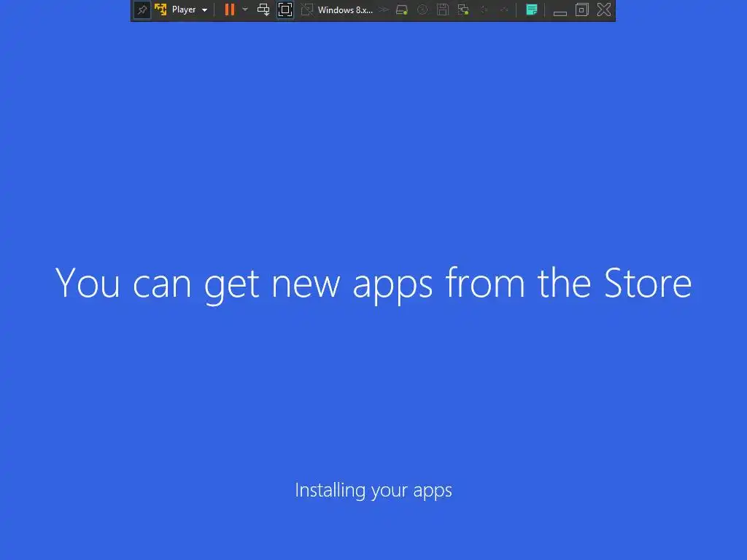Open the hard disk device icon
The image size is (747, 560).
402,10
